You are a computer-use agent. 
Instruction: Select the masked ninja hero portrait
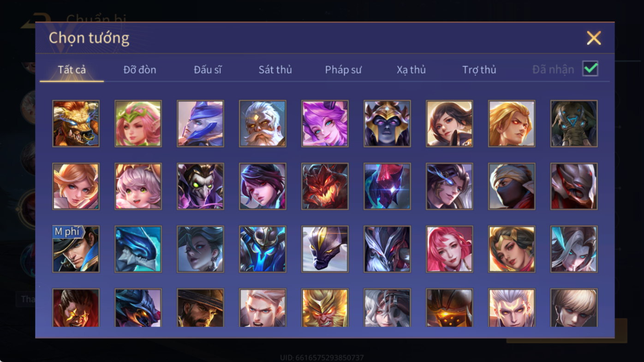(x=512, y=186)
